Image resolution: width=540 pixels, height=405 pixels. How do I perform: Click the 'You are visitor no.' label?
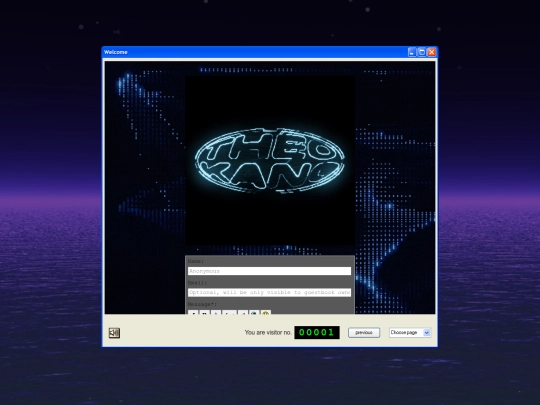(268, 333)
